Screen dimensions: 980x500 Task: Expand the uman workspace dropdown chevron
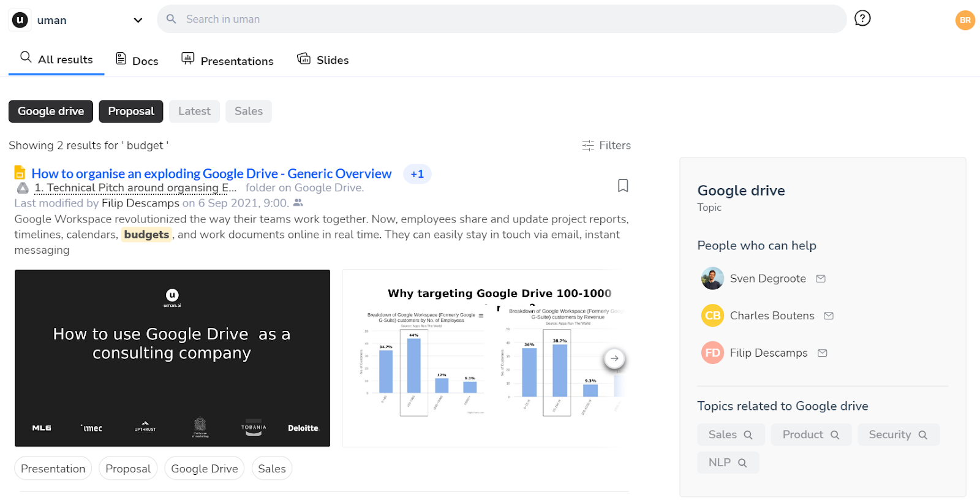coord(138,20)
